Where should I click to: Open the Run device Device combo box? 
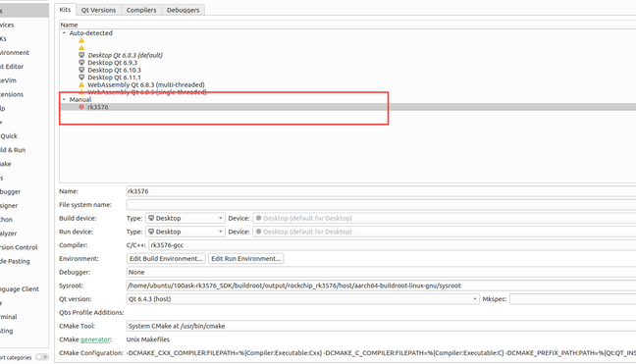tap(445, 232)
